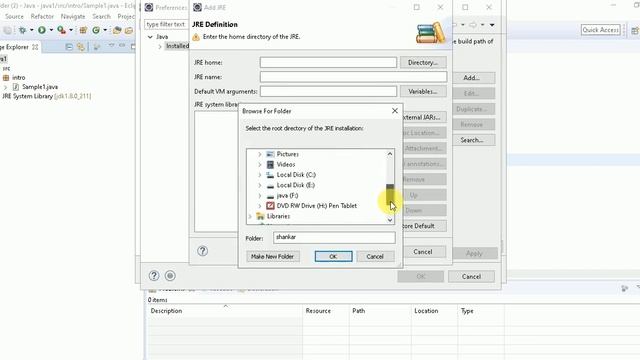Viewport: 640px width, 360px height.
Task: Click the Run Last Tool icon with red toolbox
Action: [61, 30]
